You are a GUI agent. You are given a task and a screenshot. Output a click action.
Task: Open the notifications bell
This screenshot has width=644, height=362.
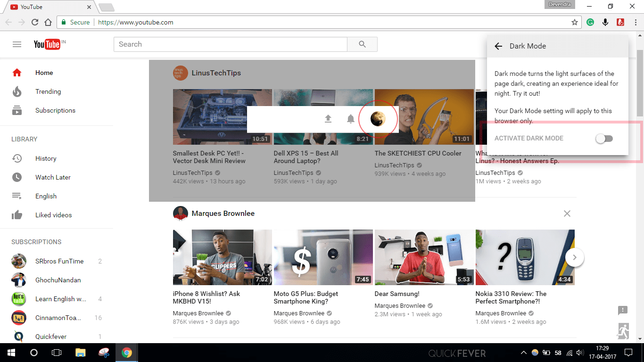[x=350, y=119]
